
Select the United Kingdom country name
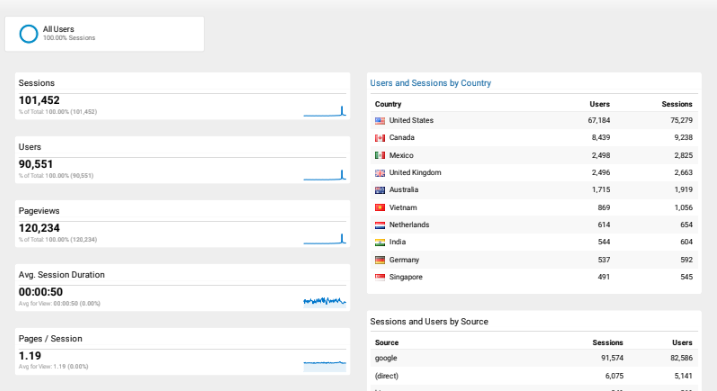click(x=415, y=172)
